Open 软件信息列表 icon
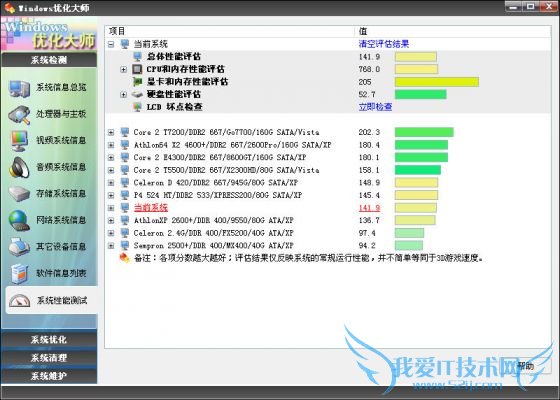This screenshot has width=560, height=400. click(20, 274)
